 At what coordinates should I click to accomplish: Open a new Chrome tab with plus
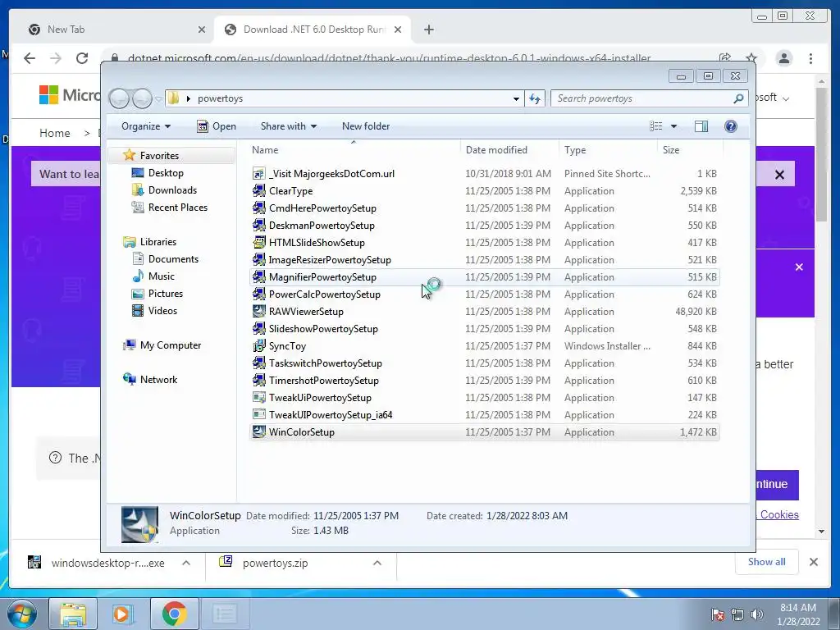[x=428, y=30]
